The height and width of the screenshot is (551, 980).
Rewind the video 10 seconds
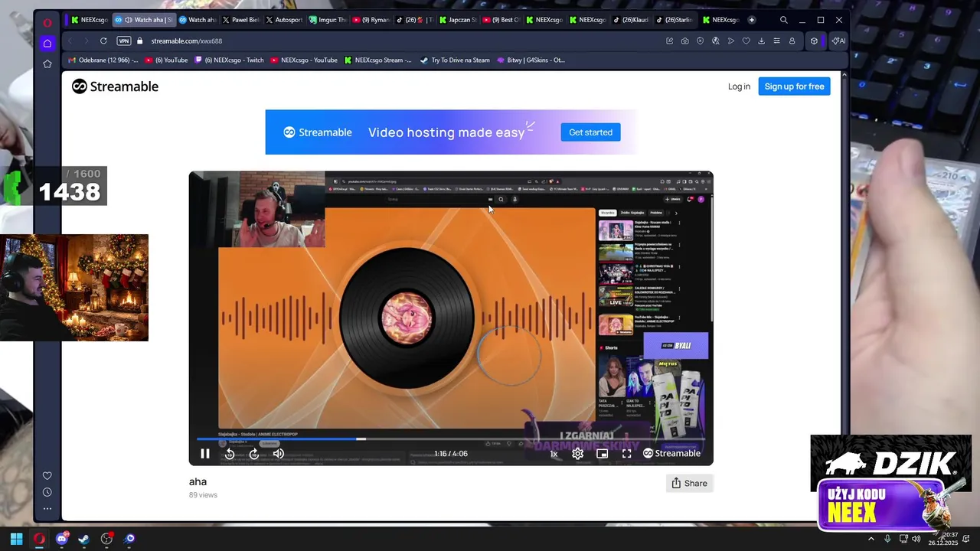[x=230, y=454]
